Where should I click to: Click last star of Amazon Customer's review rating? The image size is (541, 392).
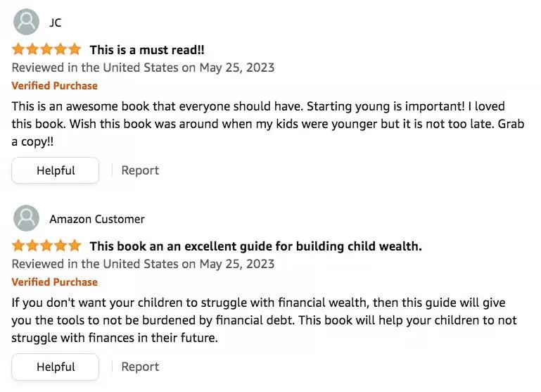coord(75,246)
